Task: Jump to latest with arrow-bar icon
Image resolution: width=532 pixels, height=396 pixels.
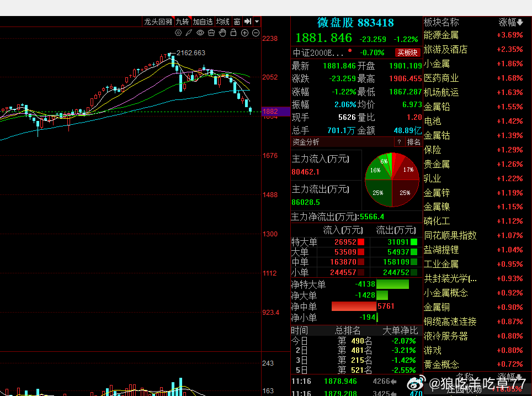Action: coord(248,22)
